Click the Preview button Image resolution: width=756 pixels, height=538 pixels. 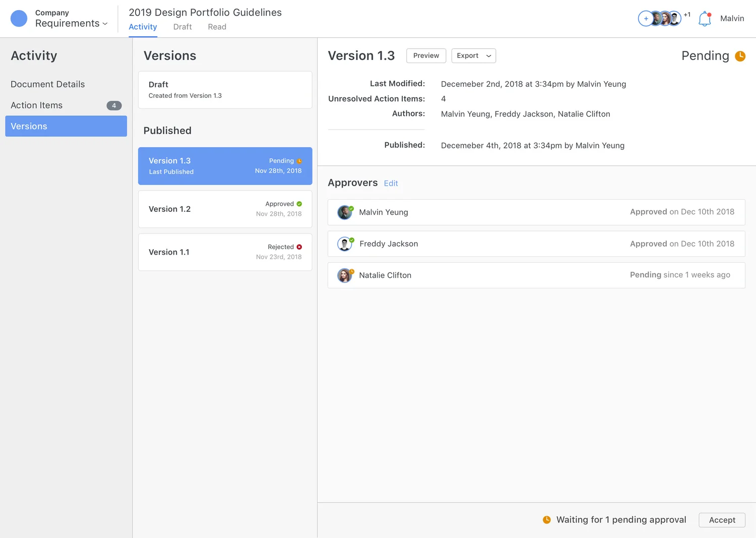point(426,56)
